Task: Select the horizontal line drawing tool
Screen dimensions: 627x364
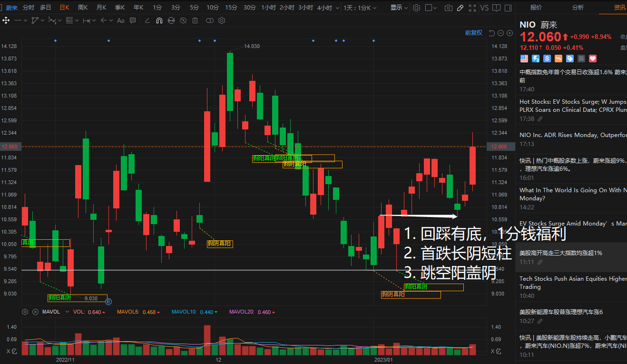Action: tap(18, 20)
